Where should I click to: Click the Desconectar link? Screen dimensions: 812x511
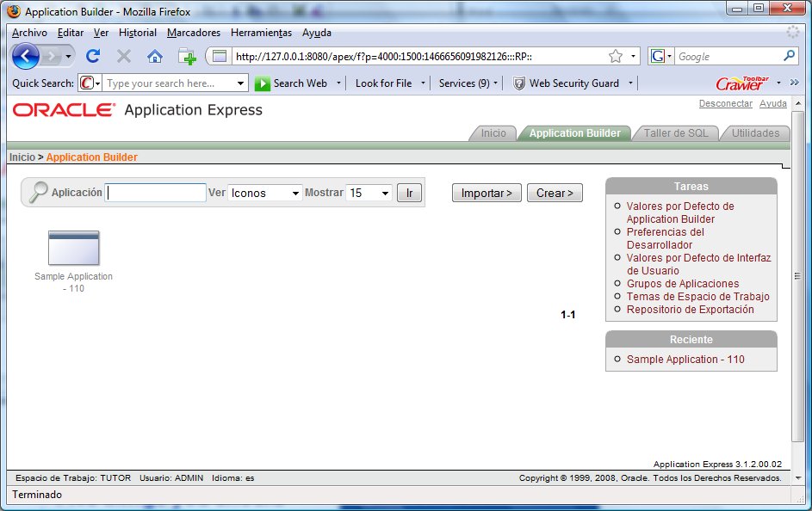click(726, 103)
